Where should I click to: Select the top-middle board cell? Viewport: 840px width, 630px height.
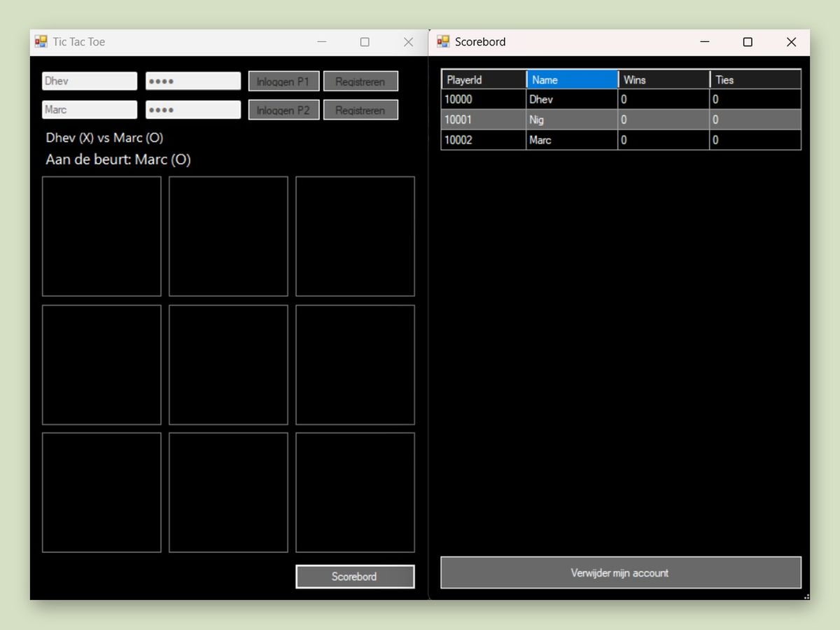pyautogui.click(x=228, y=236)
